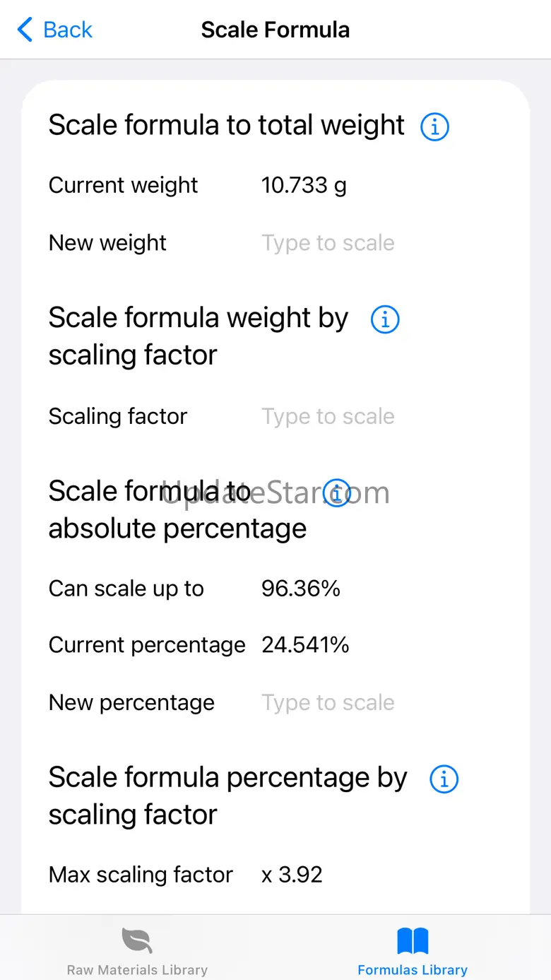Select the Current weight value 10.733 g
This screenshot has width=551, height=980.
point(304,185)
